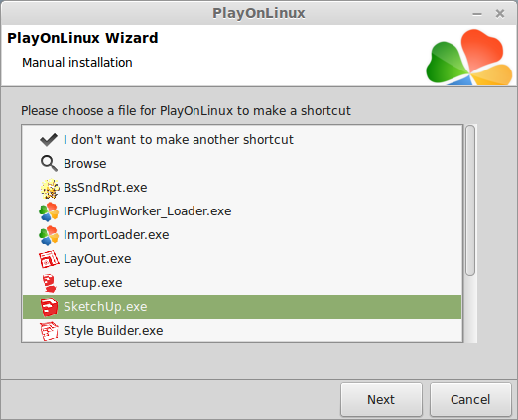Select "I don't want to make another shortcut"
The width and height of the screenshot is (518, 420).
point(242,140)
